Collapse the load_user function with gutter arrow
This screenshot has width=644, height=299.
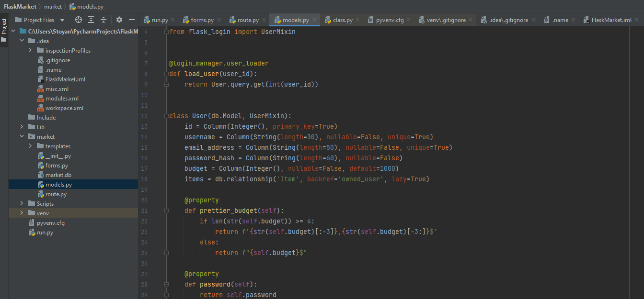[166, 74]
